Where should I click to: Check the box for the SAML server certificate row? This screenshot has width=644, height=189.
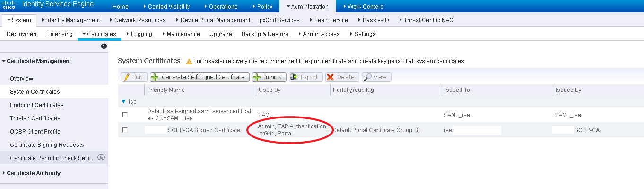tap(125, 115)
